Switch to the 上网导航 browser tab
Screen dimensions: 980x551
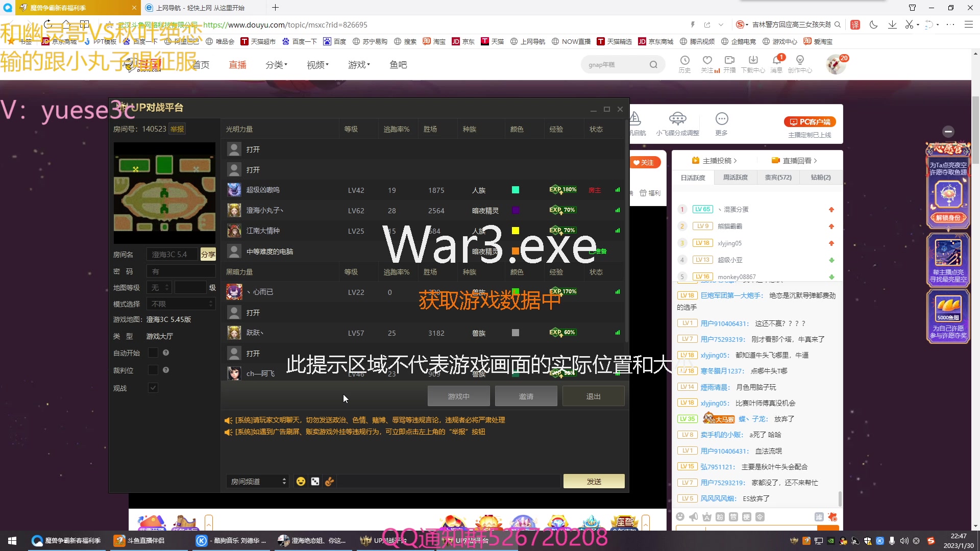(x=204, y=8)
